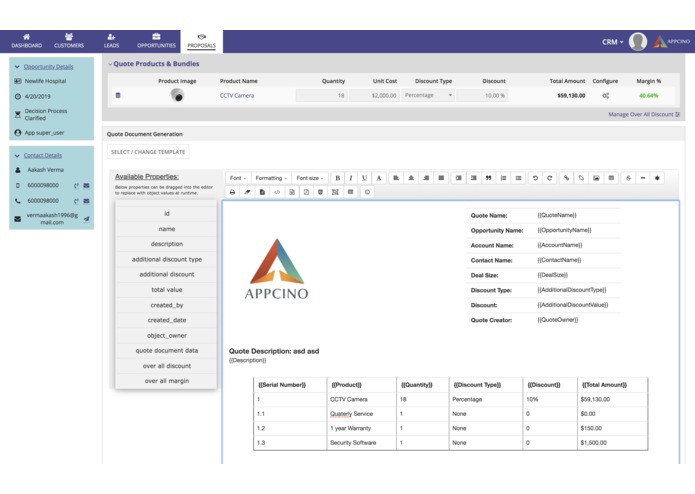
Task: Go to the Customers tab
Action: pyautogui.click(x=69, y=41)
